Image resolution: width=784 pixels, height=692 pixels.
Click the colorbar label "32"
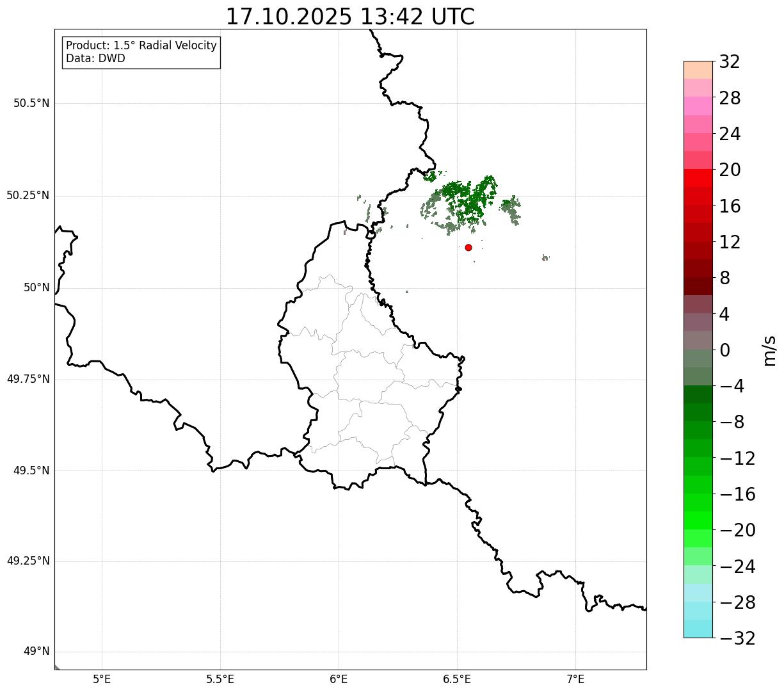coord(730,62)
